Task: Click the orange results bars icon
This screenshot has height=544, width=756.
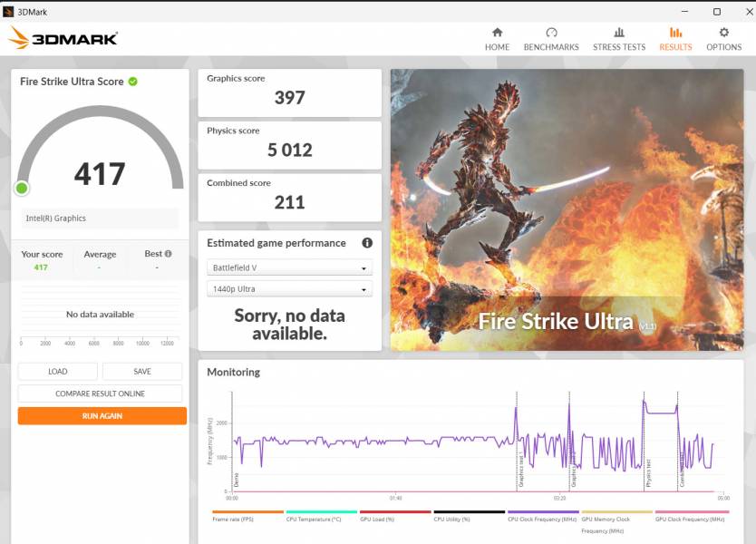Action: pos(675,33)
